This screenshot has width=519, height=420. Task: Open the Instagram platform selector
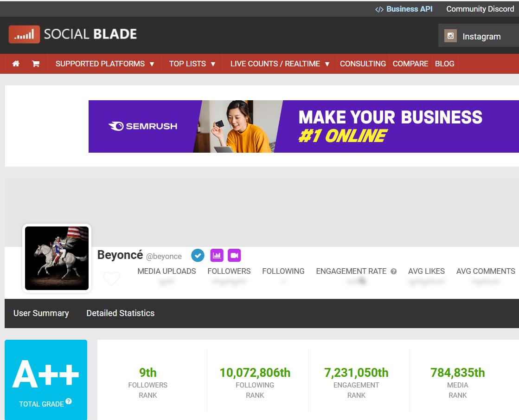click(x=478, y=36)
